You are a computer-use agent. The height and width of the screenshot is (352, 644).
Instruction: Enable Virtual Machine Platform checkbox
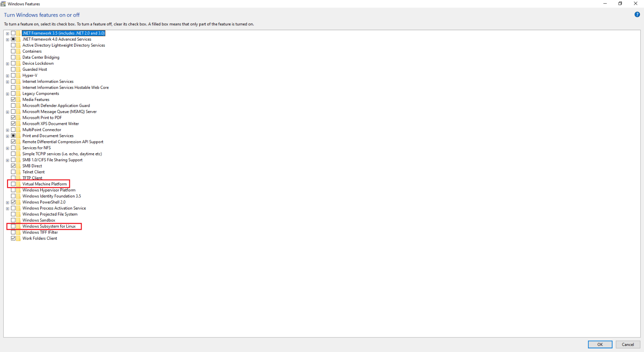(13, 184)
